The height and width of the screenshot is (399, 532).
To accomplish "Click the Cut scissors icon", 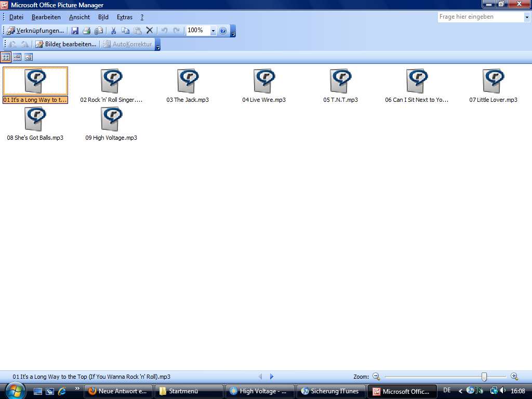I will pyautogui.click(x=113, y=31).
